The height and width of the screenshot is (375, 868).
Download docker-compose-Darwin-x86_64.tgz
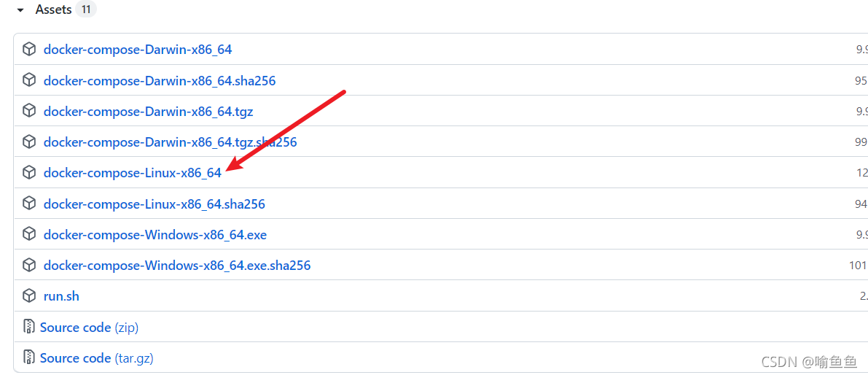pyautogui.click(x=149, y=112)
